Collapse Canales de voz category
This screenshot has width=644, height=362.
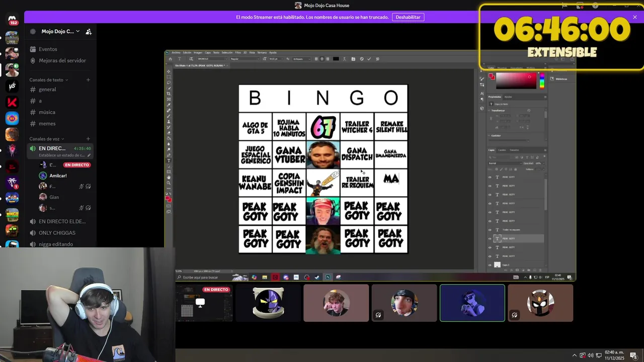click(x=47, y=139)
